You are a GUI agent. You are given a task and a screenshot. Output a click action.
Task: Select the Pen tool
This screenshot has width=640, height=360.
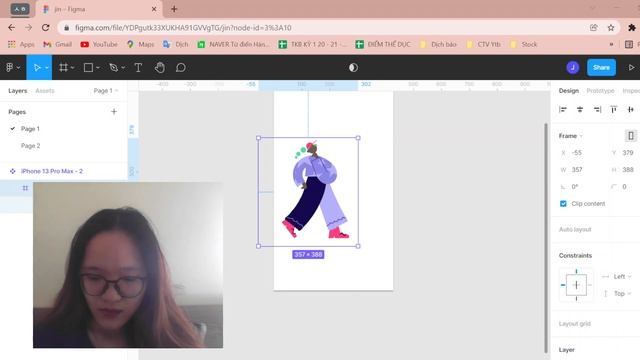[x=113, y=67]
